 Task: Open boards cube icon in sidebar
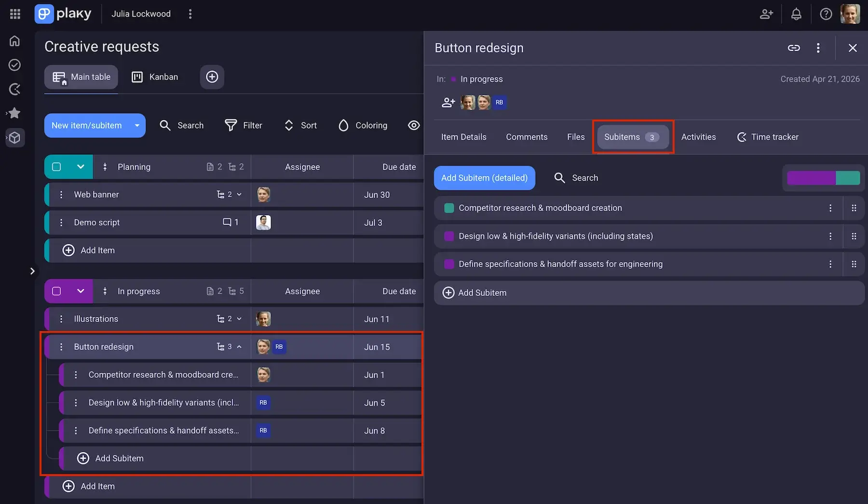tap(15, 138)
